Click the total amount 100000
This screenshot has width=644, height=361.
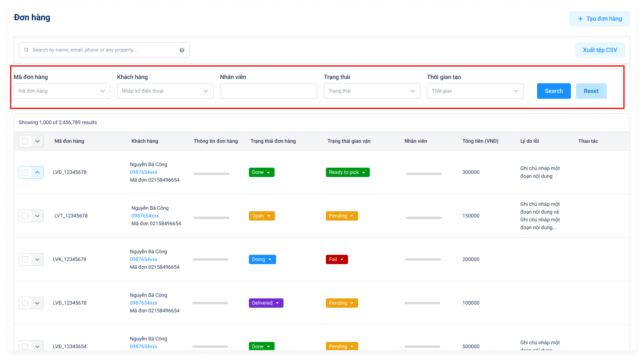[x=471, y=303]
